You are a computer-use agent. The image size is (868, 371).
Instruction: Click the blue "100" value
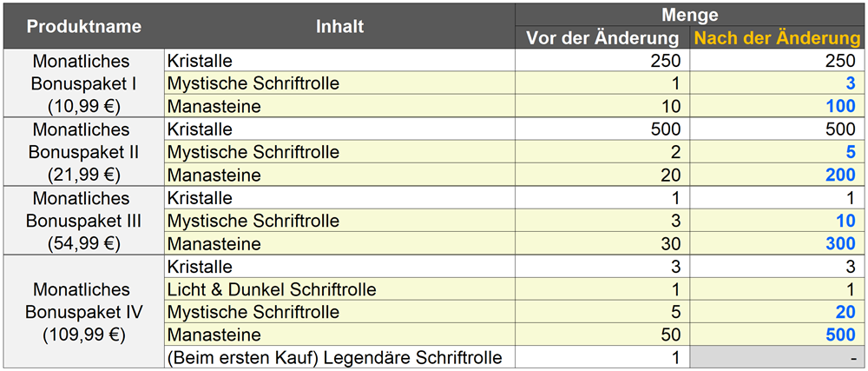pyautogui.click(x=843, y=107)
